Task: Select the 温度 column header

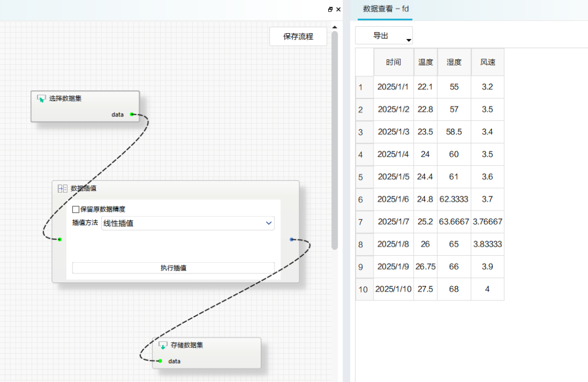Action: click(425, 62)
